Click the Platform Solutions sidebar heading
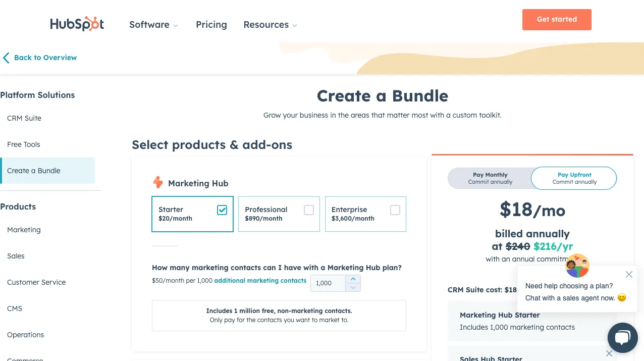The image size is (644, 361). tap(37, 95)
